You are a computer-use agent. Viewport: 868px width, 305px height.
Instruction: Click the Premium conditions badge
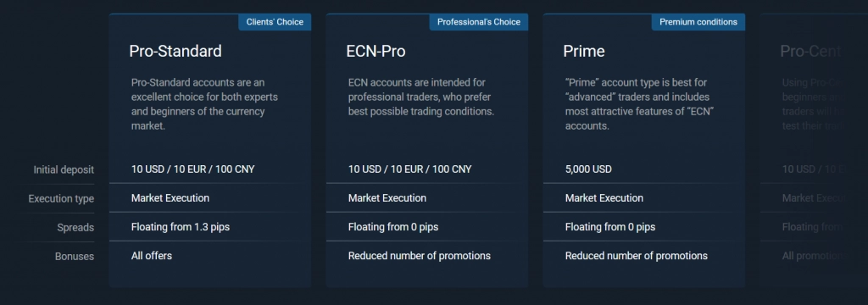[x=698, y=22]
